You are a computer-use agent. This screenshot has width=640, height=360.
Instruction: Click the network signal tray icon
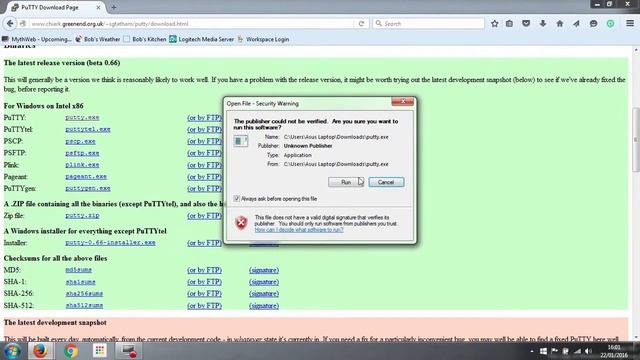tap(577, 351)
